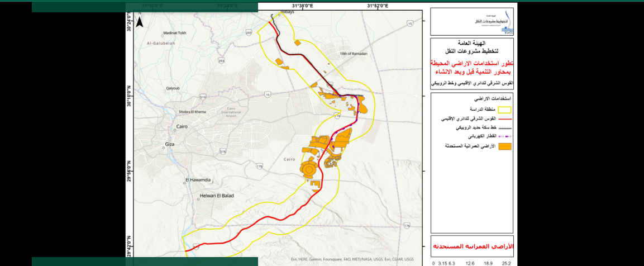The width and height of the screenshot is (644, 266).
Task: Click the red regional ring road legend line
Action: (x=505, y=120)
